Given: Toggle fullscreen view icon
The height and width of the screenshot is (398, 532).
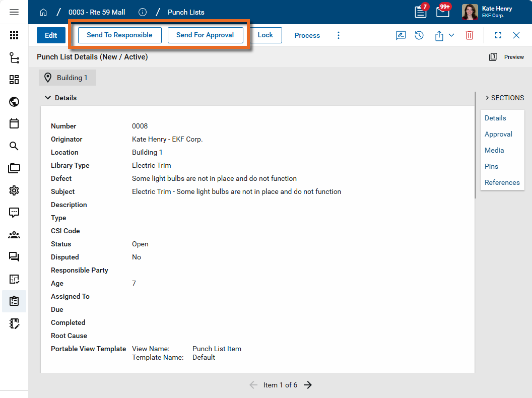Looking at the screenshot, I should [498, 35].
